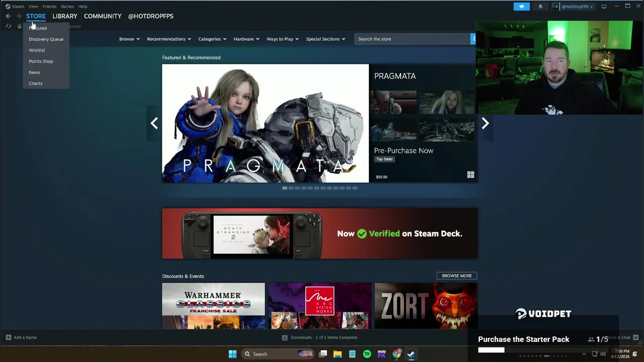This screenshot has width=644, height=362.
Task: Switch to the COMMUNITY tab
Action: coord(103,16)
